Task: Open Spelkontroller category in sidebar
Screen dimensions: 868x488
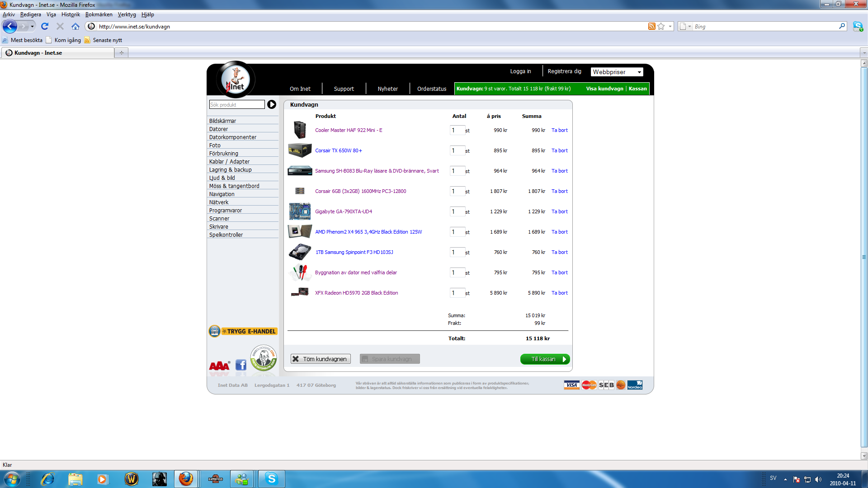Action: pos(226,235)
